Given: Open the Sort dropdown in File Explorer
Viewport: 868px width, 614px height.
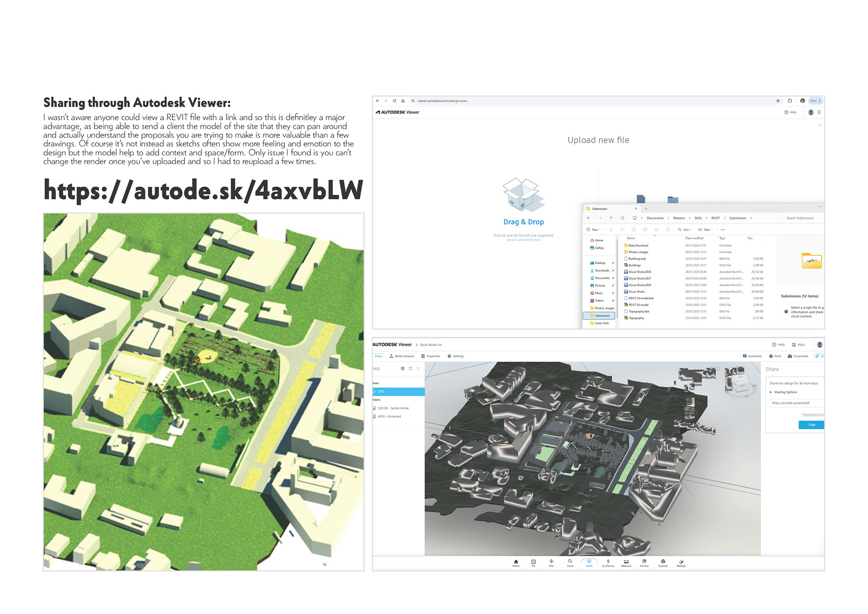Looking at the screenshot, I should click(x=685, y=230).
